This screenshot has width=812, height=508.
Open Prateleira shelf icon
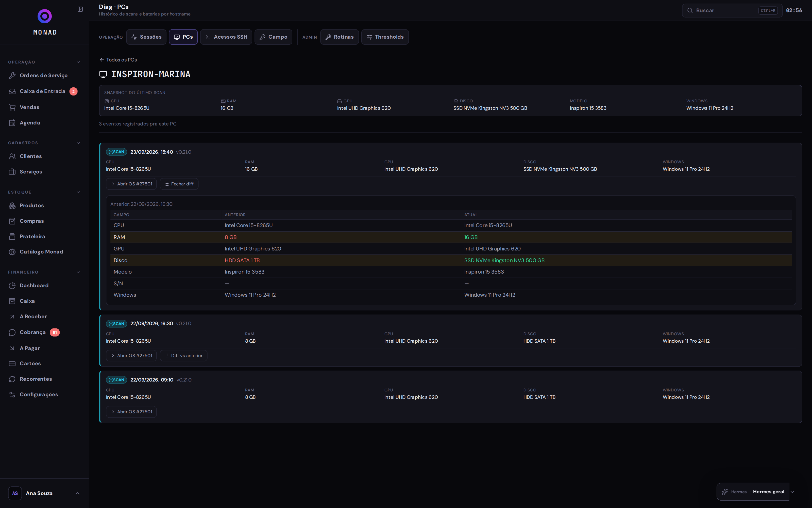12,236
